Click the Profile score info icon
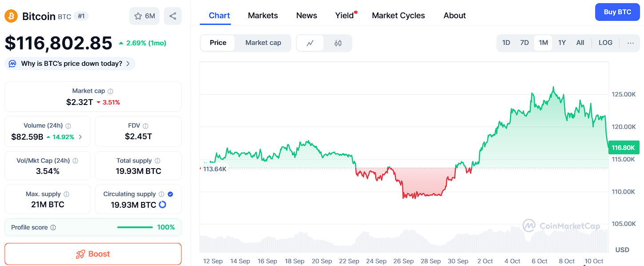The image size is (644, 266). tap(53, 227)
